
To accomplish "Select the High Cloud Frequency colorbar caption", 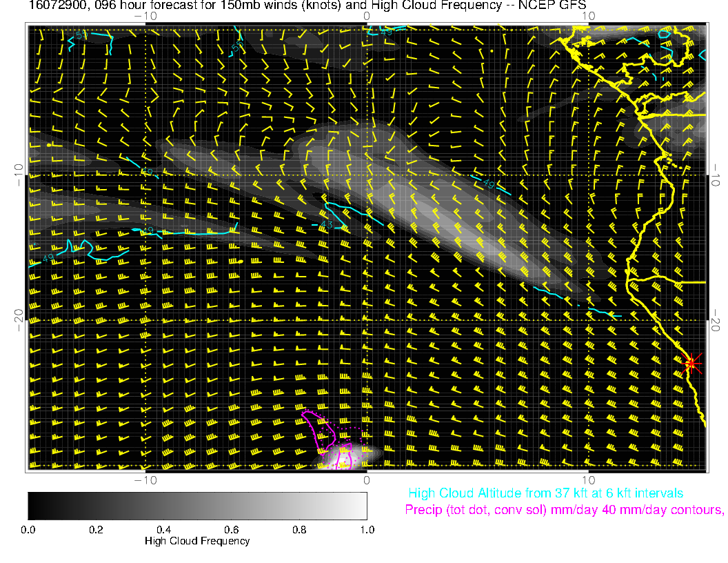I will tap(197, 541).
